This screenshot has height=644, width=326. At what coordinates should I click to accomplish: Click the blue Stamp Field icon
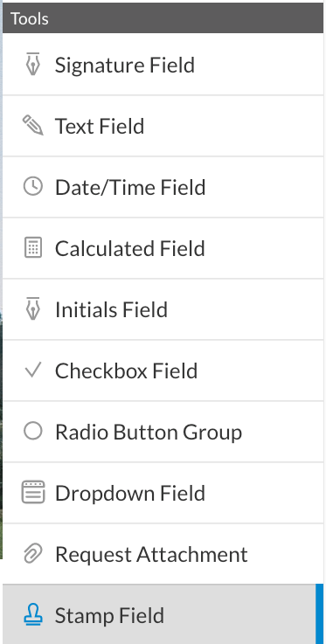click(33, 615)
